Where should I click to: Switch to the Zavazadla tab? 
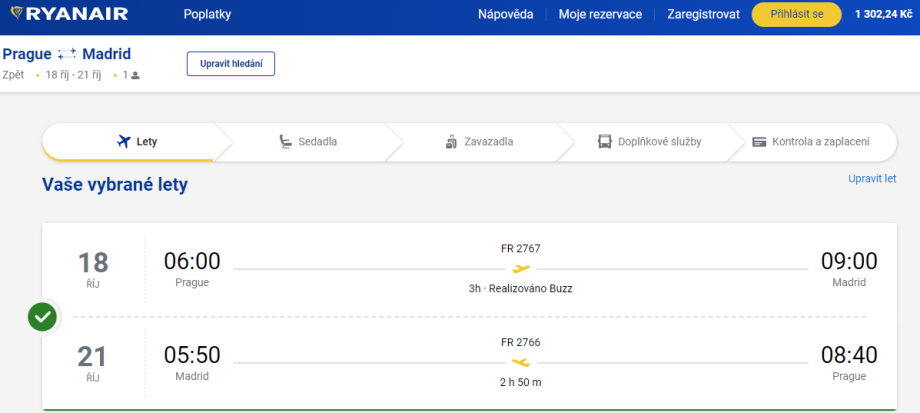click(x=488, y=141)
